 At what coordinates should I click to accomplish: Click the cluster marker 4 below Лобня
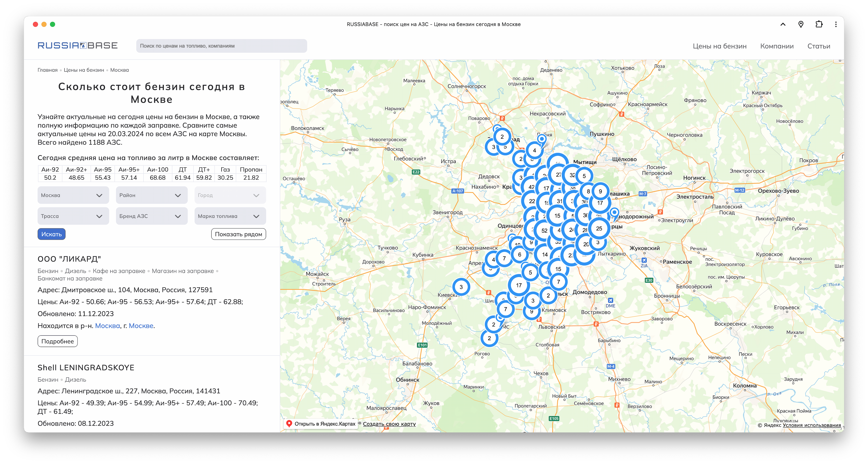(534, 150)
